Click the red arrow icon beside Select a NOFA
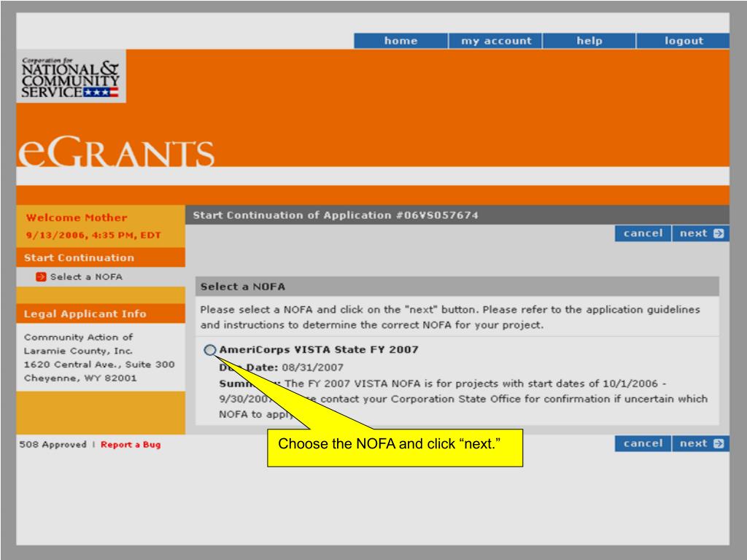 point(41,276)
